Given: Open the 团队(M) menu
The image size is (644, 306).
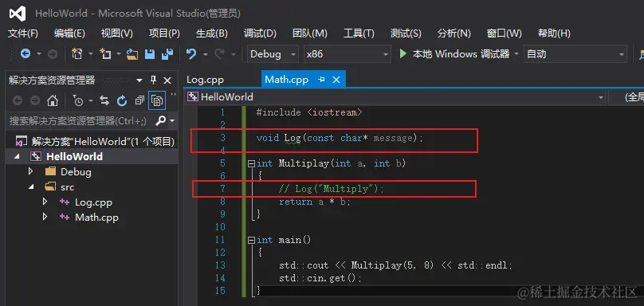Looking at the screenshot, I should tap(310, 33).
